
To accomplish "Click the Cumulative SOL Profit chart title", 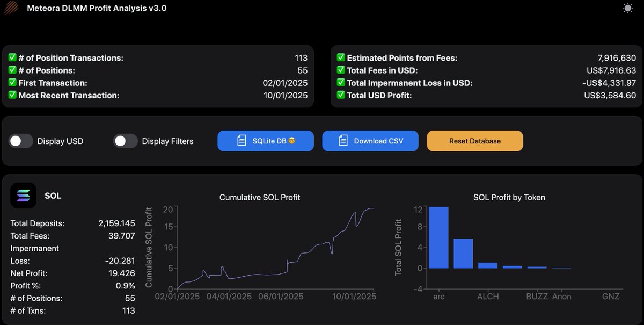I will [260, 197].
